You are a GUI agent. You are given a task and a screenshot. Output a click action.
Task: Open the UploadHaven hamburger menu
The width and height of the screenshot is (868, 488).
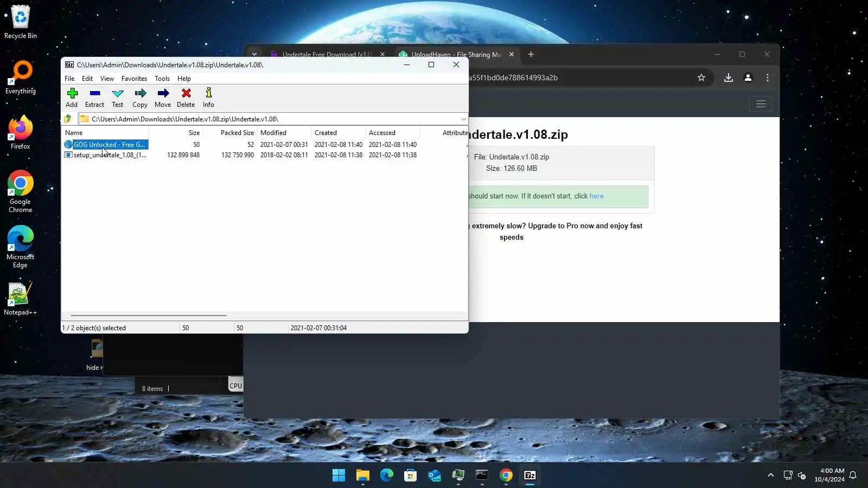coord(761,104)
